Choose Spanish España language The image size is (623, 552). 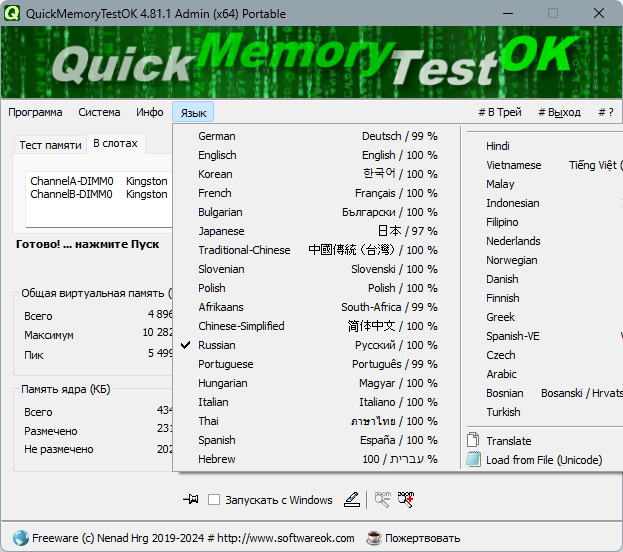[x=317, y=440]
